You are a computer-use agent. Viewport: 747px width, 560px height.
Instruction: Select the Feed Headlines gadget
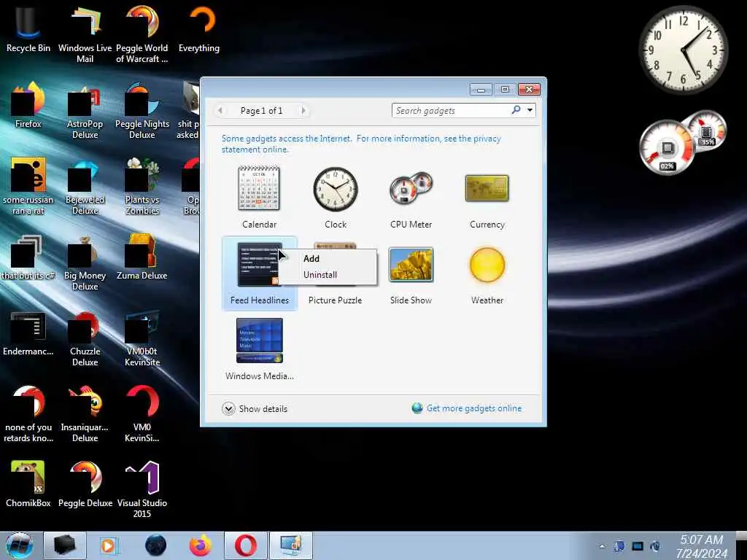coord(259,273)
